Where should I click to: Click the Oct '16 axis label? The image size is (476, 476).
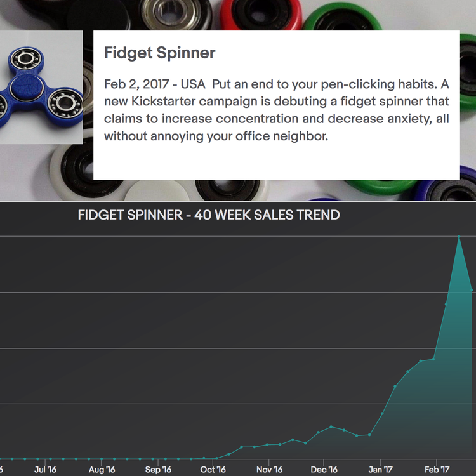pos(213,469)
